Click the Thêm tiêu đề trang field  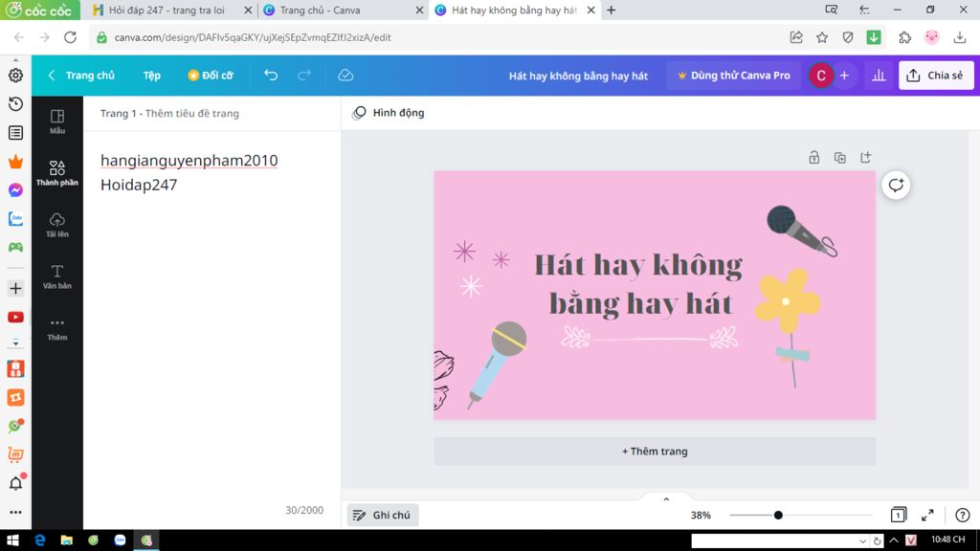191,113
